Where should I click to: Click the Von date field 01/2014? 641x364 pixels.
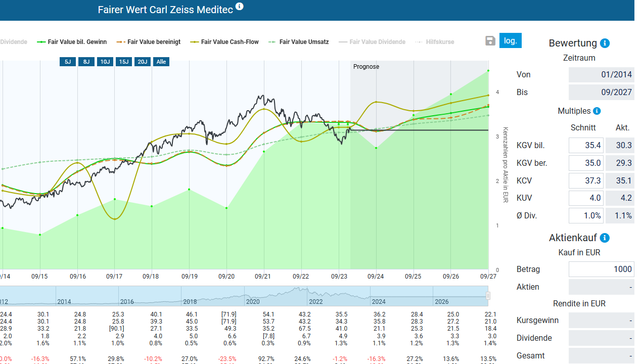pyautogui.click(x=602, y=75)
